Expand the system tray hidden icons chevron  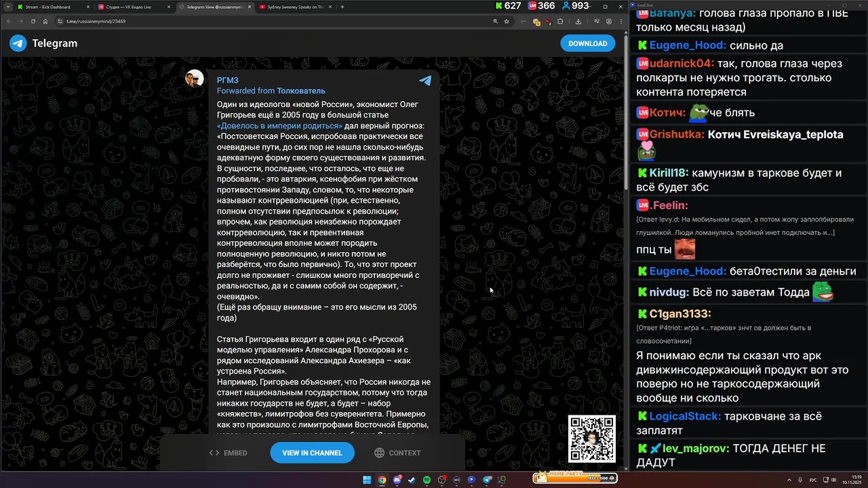coord(789,480)
